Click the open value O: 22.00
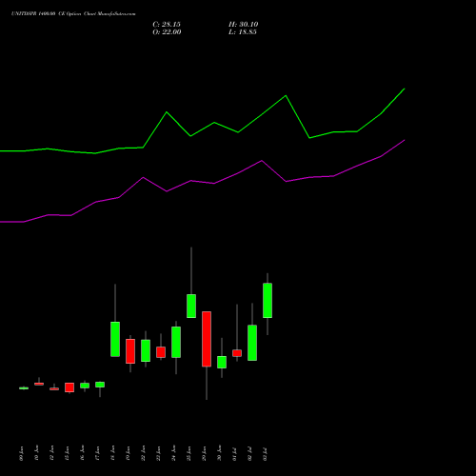Viewport: 476px width, 476px height. [167, 32]
